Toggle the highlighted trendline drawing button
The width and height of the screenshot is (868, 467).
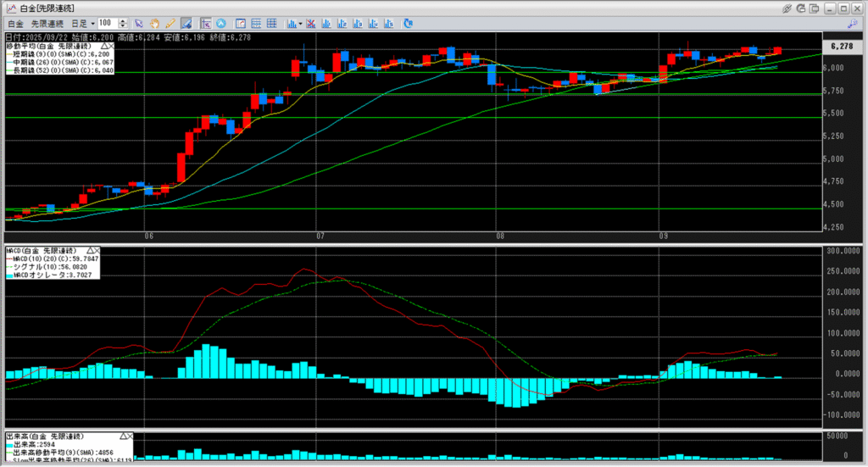(186, 23)
